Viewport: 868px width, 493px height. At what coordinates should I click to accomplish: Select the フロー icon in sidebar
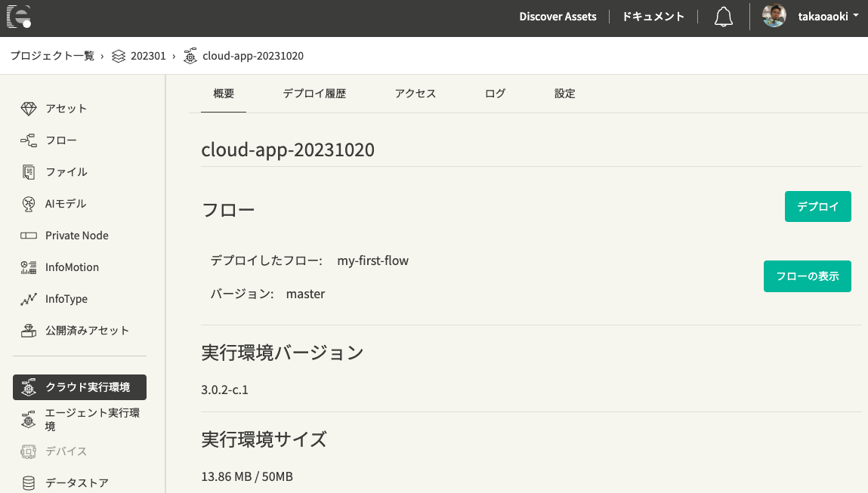pos(29,140)
